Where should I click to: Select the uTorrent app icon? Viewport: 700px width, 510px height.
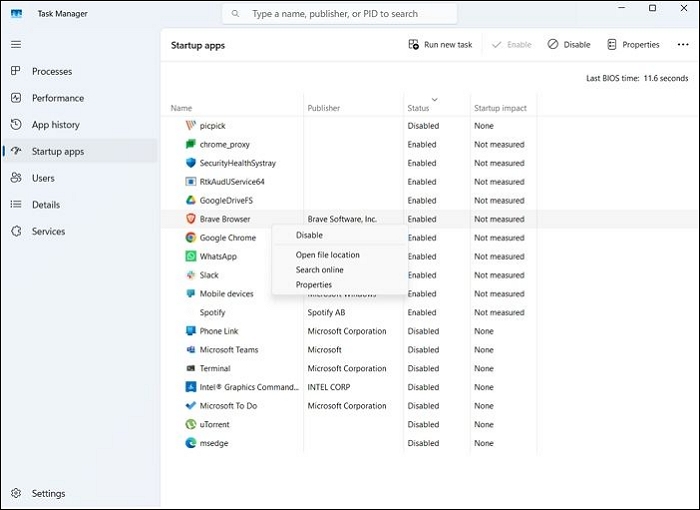tap(191, 425)
